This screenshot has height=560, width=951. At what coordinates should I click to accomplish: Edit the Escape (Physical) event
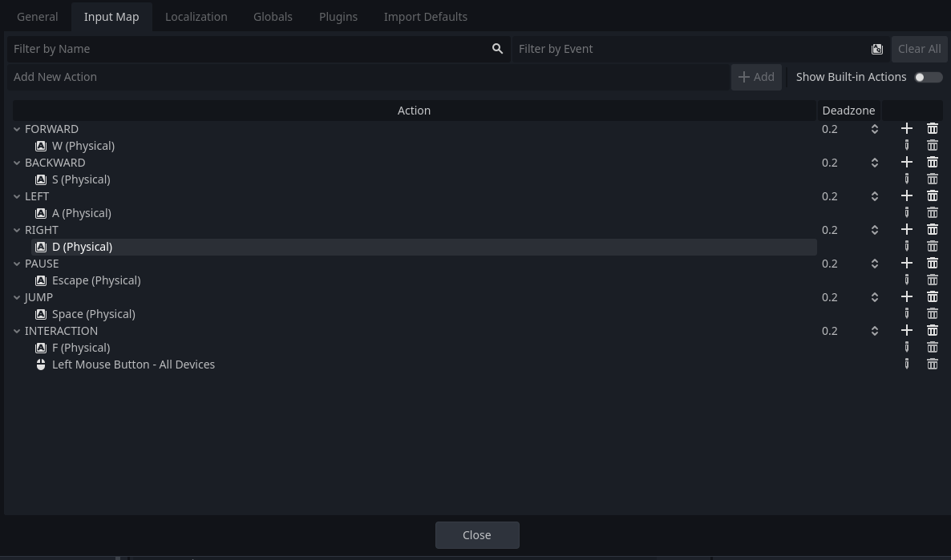pos(906,280)
